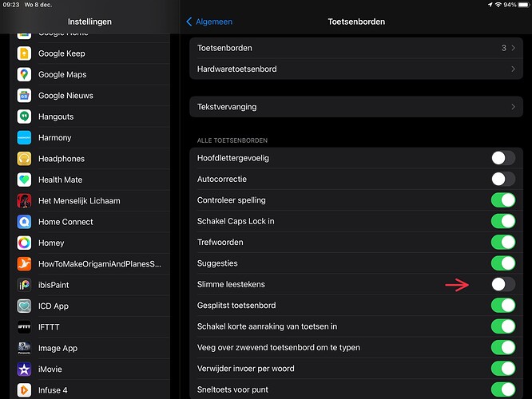Turn off Veeg over zwevend toetsenbord
Screen dimensions: 532x399
click(x=503, y=347)
